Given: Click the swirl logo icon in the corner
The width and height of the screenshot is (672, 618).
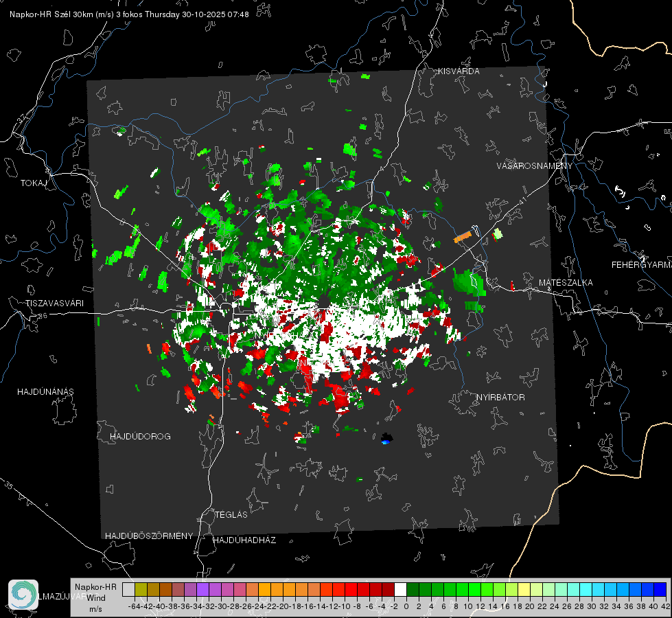Looking at the screenshot, I should (x=23, y=595).
